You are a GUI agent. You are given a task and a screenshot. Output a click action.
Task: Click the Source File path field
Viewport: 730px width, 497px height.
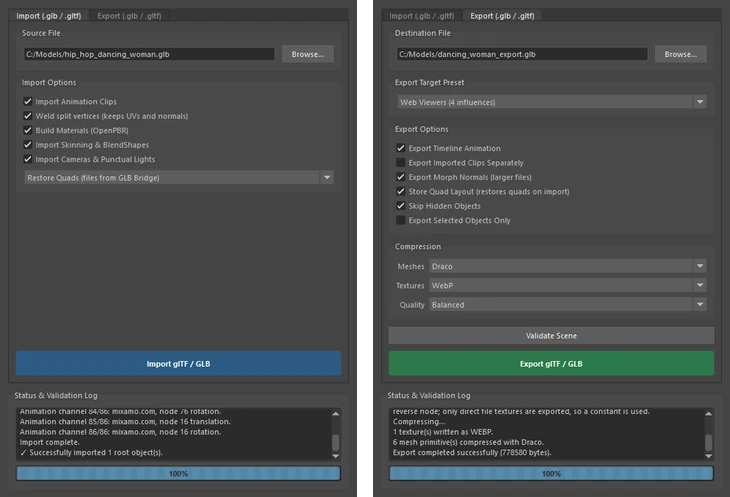(149, 54)
